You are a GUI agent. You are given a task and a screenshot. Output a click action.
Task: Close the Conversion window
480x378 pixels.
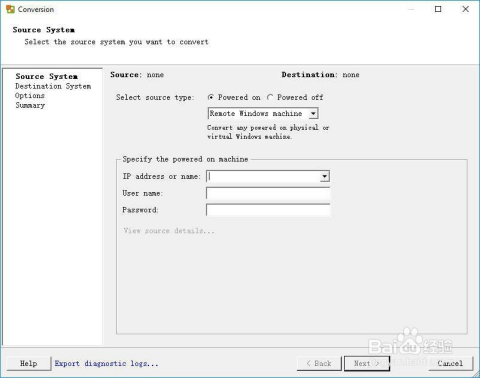(465, 9)
